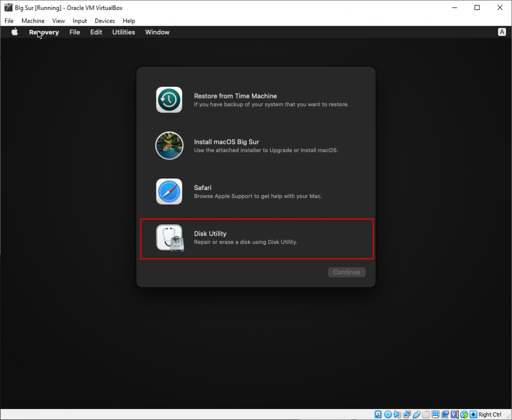
Task: Select the Safari compass icon
Action: click(x=169, y=191)
